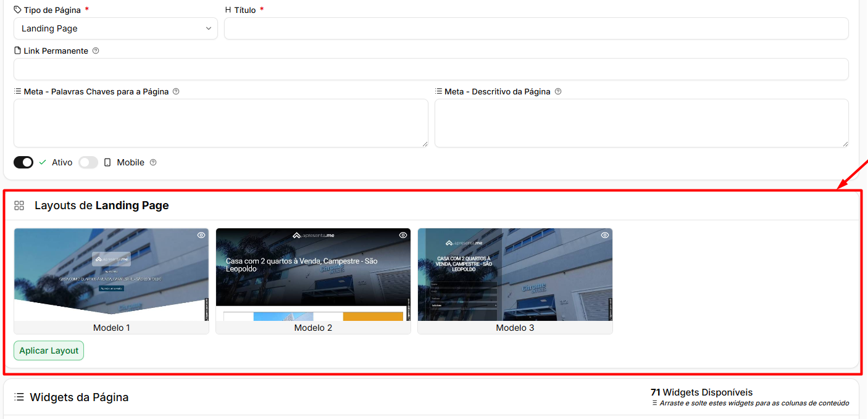Turn off the Ativo switch

point(23,162)
